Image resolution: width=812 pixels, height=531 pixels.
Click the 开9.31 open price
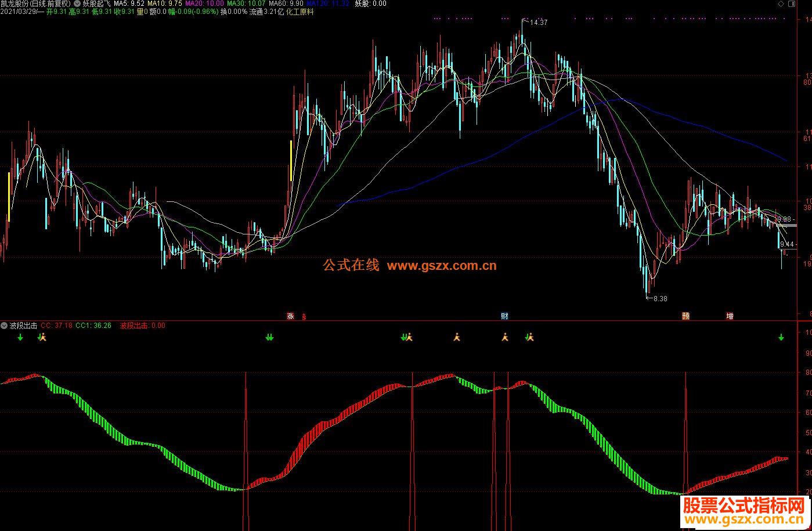(56, 12)
